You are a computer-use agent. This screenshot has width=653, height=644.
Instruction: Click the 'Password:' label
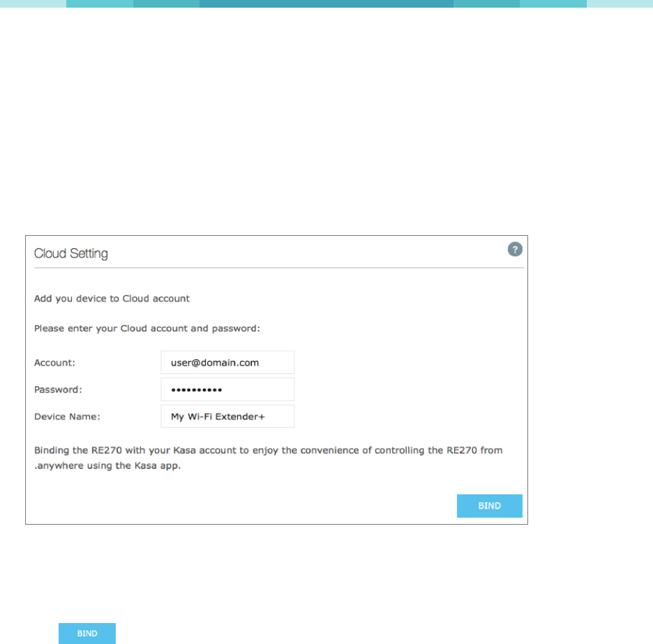point(58,389)
